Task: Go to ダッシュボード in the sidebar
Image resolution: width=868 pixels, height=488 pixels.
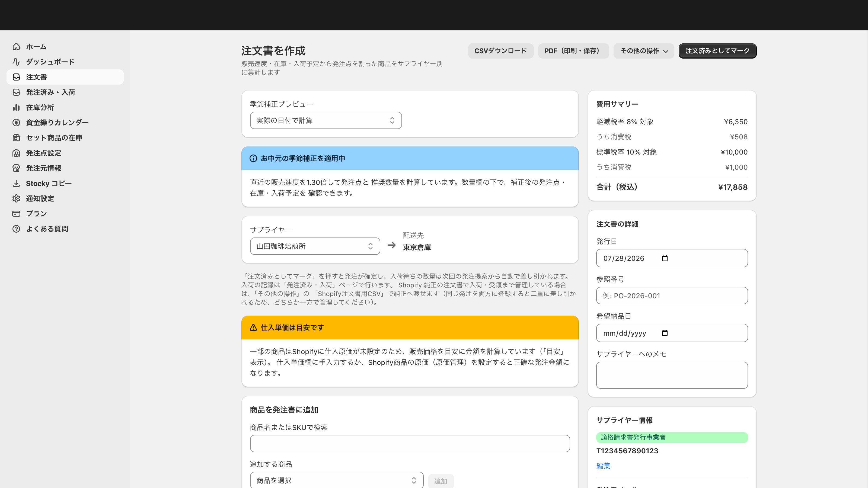Action: point(65,62)
